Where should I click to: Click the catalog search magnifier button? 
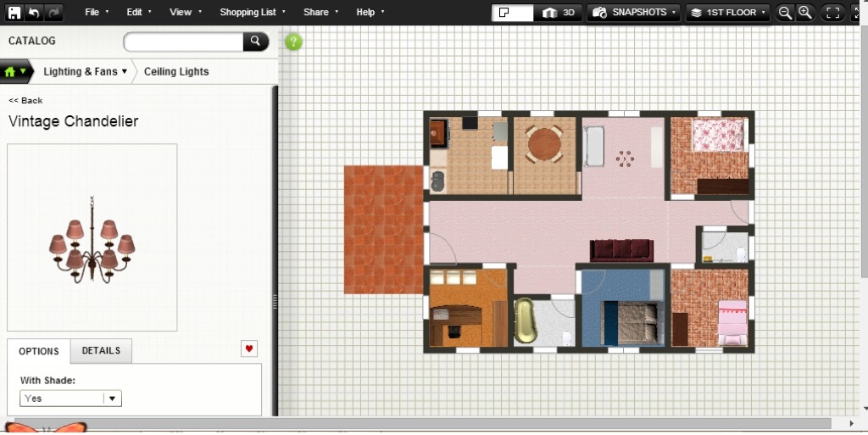point(255,41)
